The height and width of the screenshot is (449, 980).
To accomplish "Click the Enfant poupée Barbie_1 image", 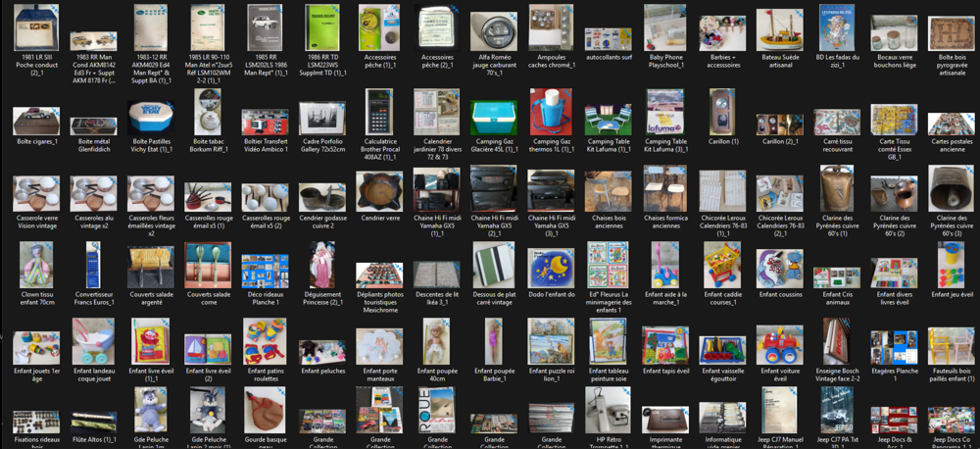I will 494,341.
